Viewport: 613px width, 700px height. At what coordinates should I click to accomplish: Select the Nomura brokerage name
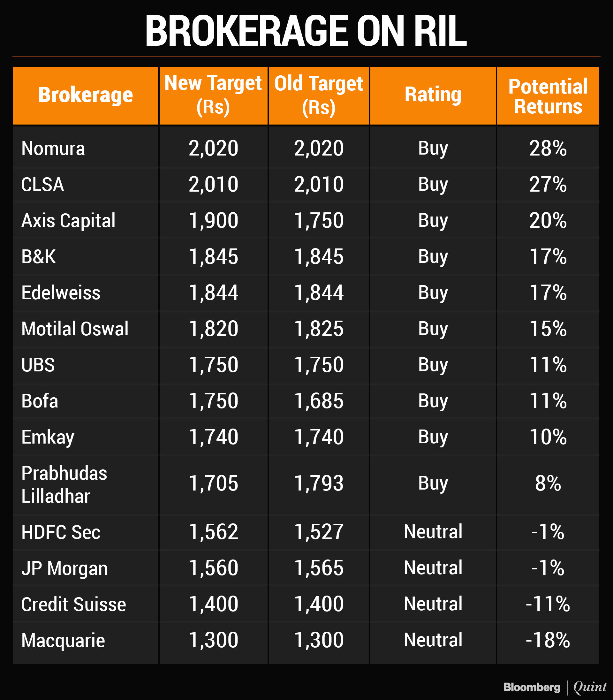[x=53, y=148]
